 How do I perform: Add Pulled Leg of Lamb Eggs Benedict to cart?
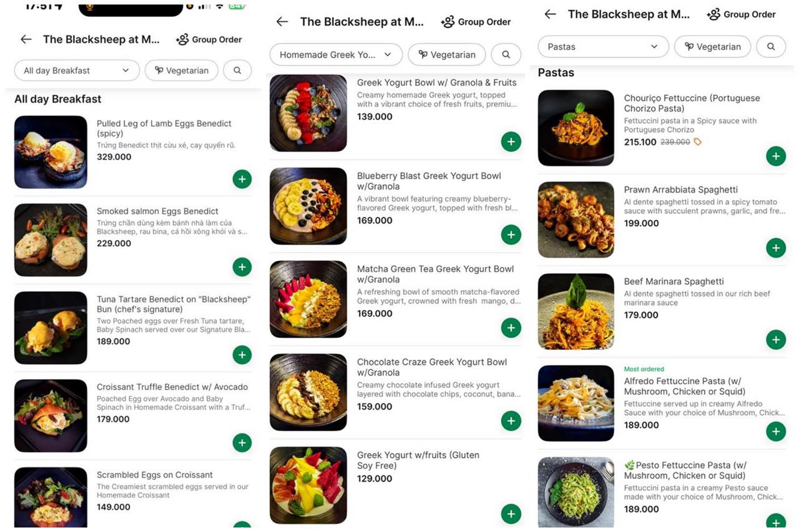point(242,180)
